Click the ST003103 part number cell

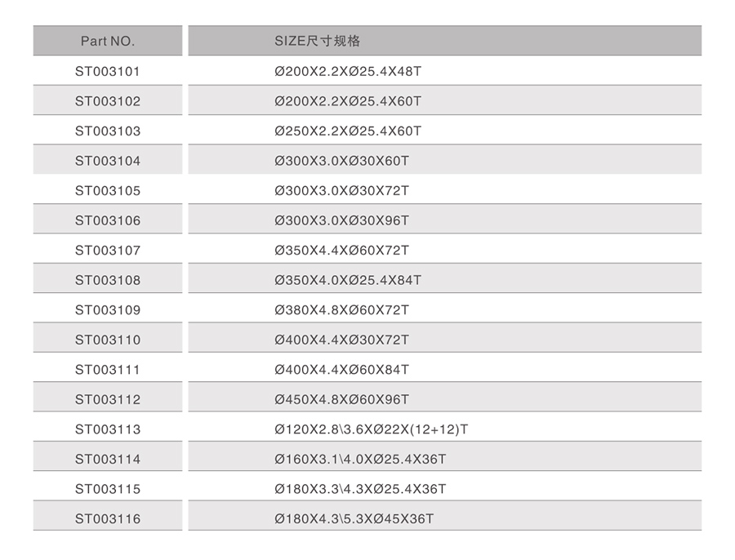(x=108, y=131)
